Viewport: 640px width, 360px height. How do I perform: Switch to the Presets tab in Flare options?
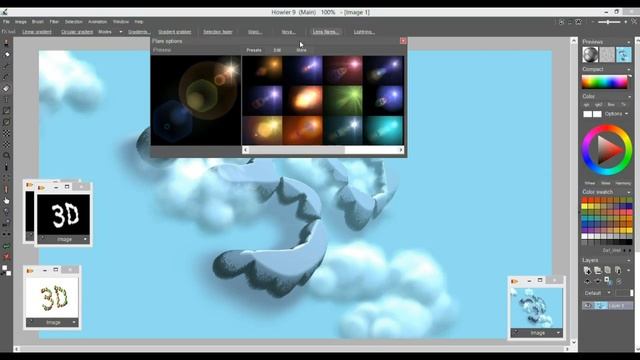coord(254,50)
